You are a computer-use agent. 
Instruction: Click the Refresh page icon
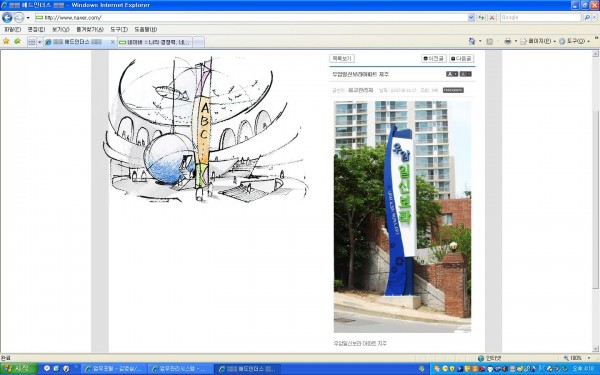tap(481, 18)
